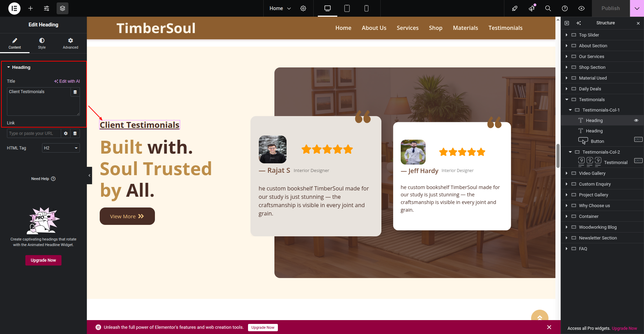Collapse the editor panel with side arrow
Screen dimensions: 644x334
tap(89, 176)
